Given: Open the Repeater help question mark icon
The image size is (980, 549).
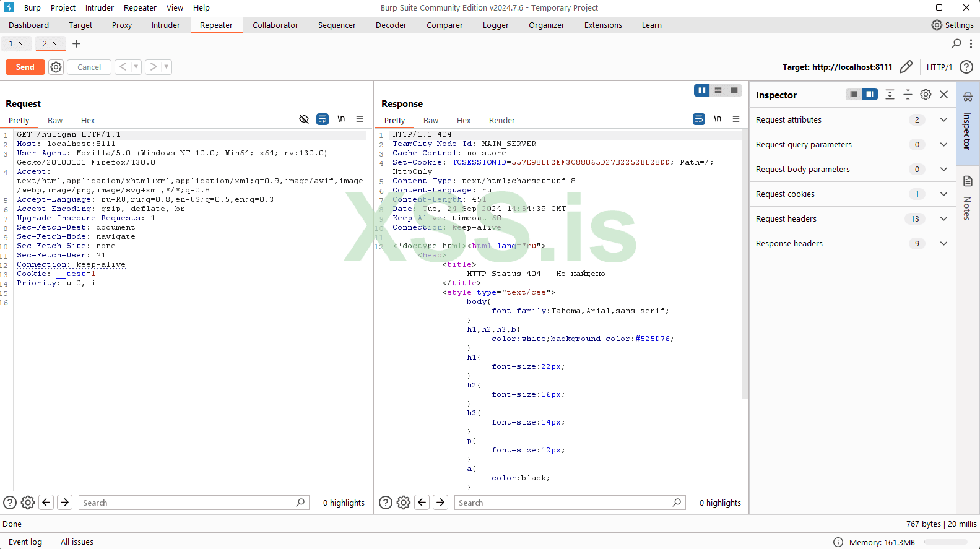Looking at the screenshot, I should point(966,67).
